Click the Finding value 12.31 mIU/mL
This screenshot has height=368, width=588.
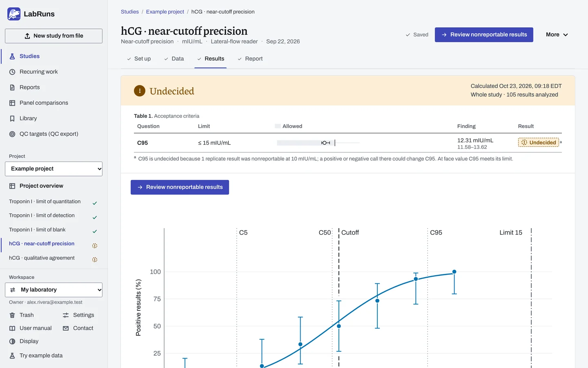(475, 140)
